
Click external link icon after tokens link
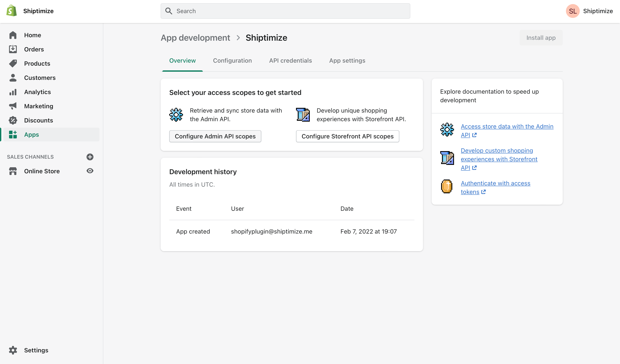484,192
